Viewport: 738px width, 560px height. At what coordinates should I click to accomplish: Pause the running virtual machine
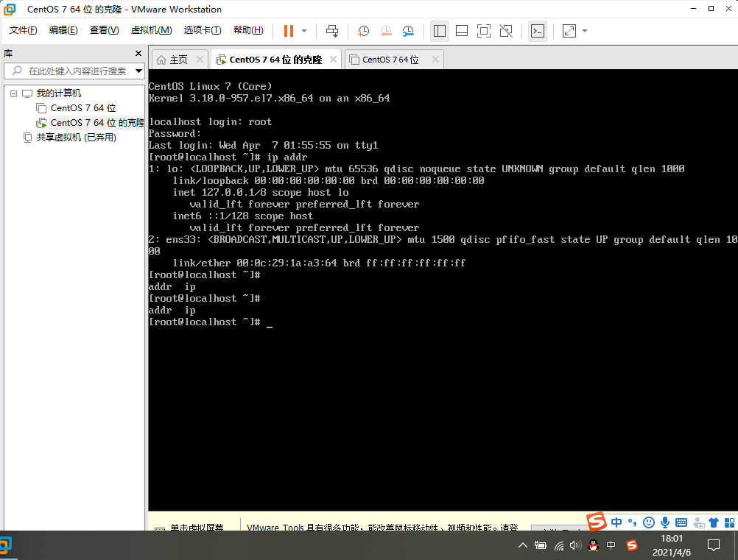[x=289, y=31]
